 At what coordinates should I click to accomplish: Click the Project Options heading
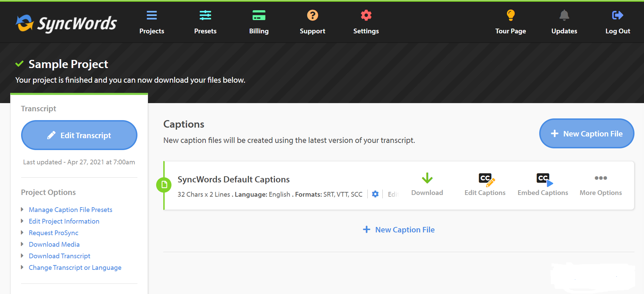coord(48,192)
